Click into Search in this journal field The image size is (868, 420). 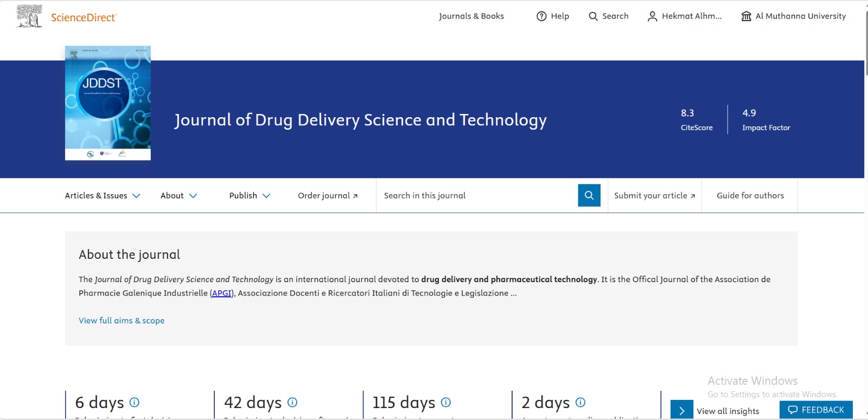(477, 195)
